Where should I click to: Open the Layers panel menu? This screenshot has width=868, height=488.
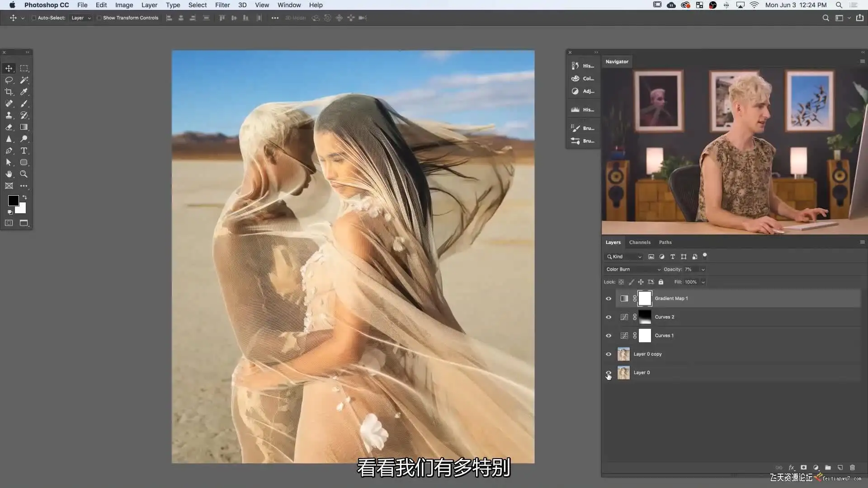[862, 242]
